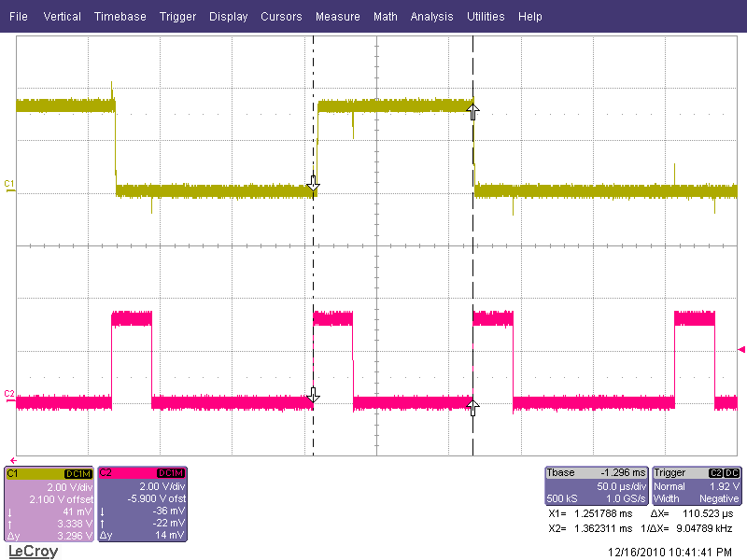
Task: Click the C1 3.338 V up-cursor value
Action: (x=75, y=524)
